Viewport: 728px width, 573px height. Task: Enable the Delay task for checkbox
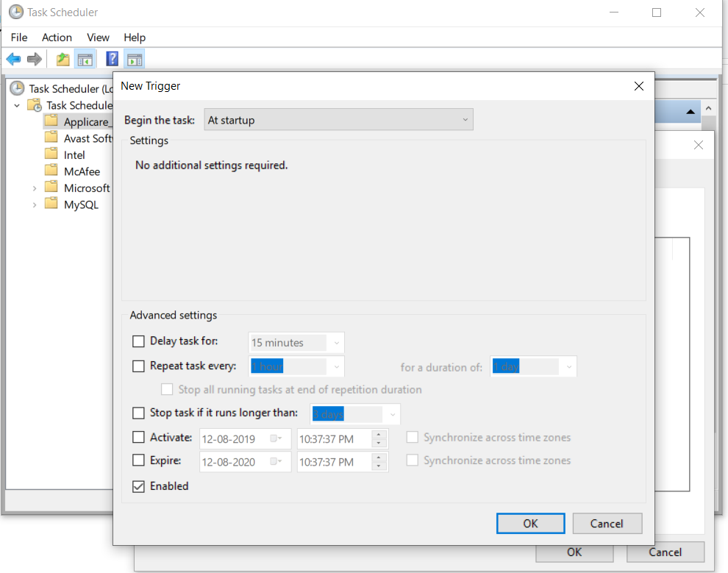pos(138,341)
